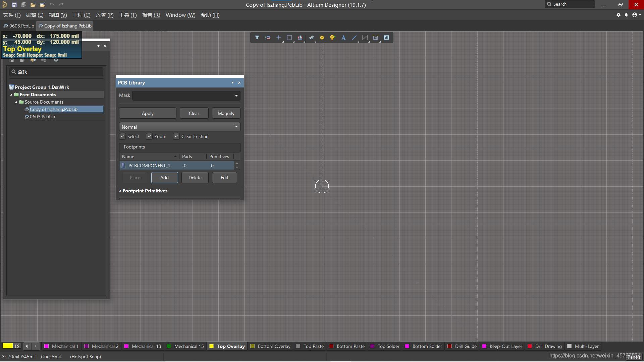
Task: Close the PCB Library panel
Action: pos(239,82)
